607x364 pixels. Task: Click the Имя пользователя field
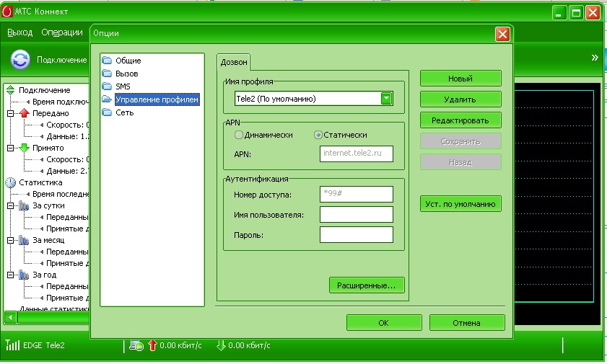(357, 215)
